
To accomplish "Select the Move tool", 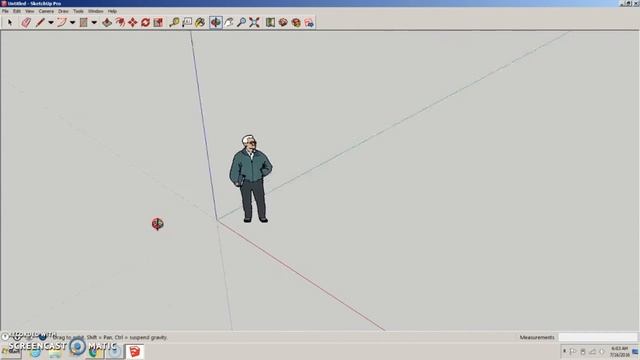I will pyautogui.click(x=133, y=22).
